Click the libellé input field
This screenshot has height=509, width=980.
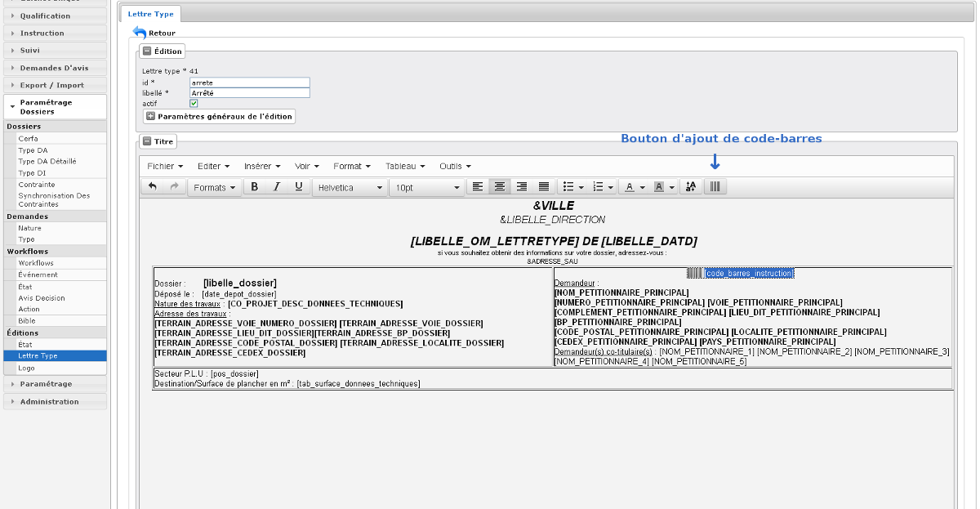click(249, 93)
